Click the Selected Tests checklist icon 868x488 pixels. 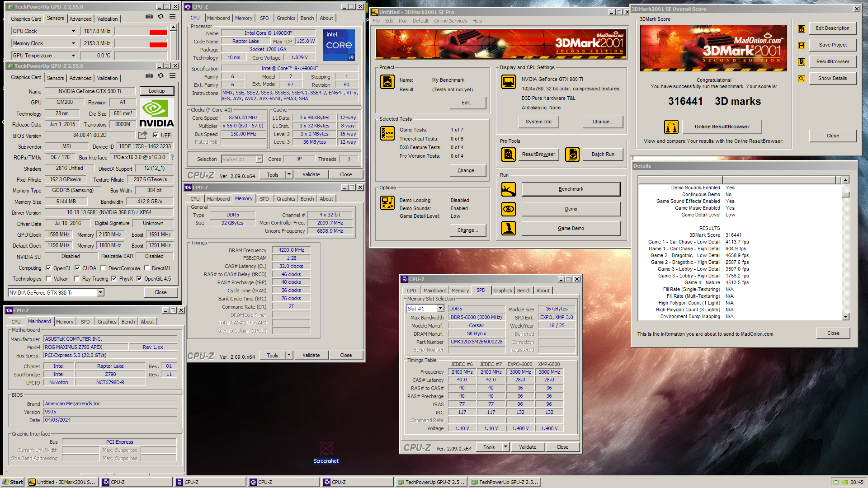pos(387,133)
